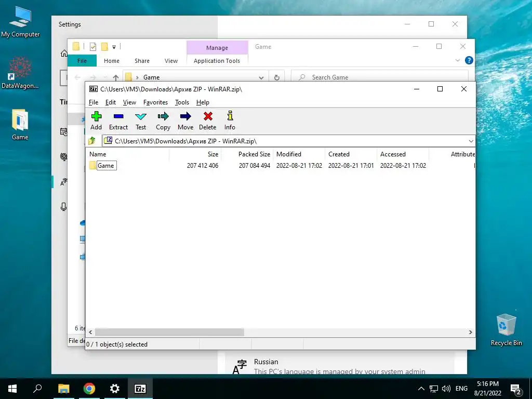Click the size value 207 412 406
The width and height of the screenshot is (532, 399).
coord(203,166)
